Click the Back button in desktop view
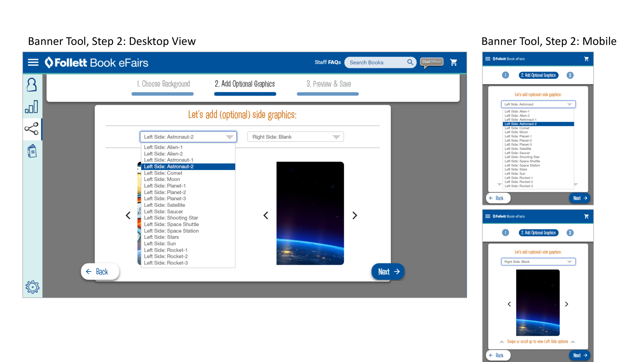The image size is (644, 362). [100, 271]
